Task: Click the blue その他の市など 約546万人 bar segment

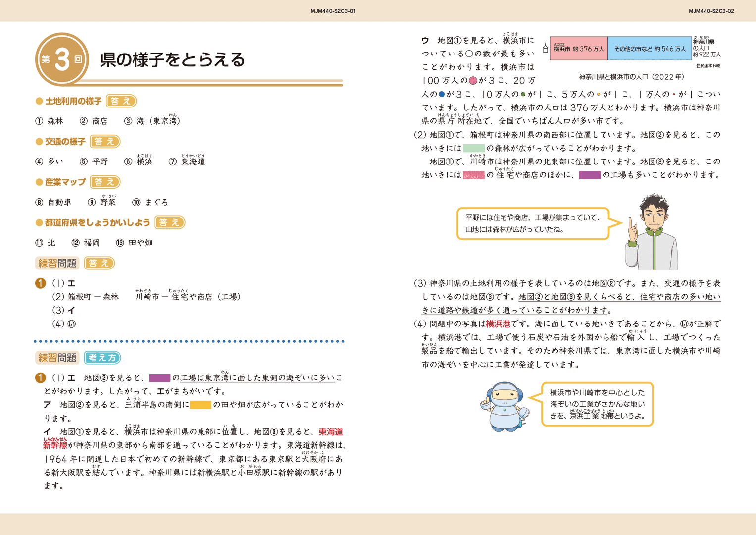Action: point(650,49)
